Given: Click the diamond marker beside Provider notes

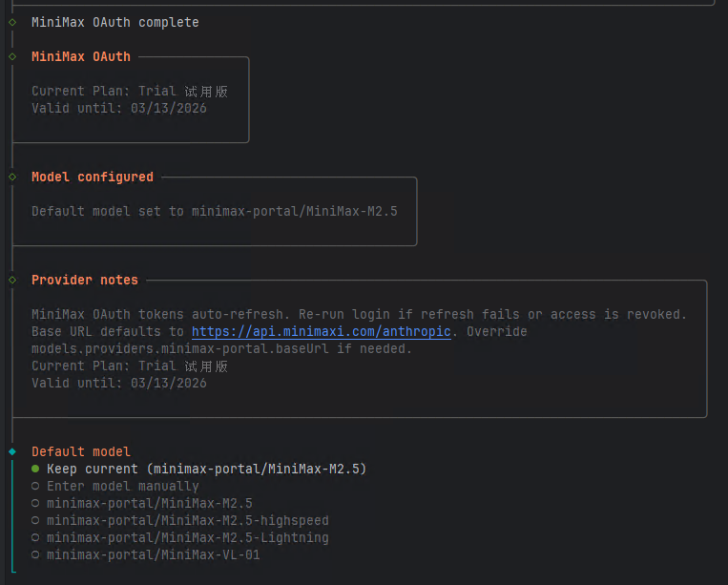Looking at the screenshot, I should (x=12, y=280).
